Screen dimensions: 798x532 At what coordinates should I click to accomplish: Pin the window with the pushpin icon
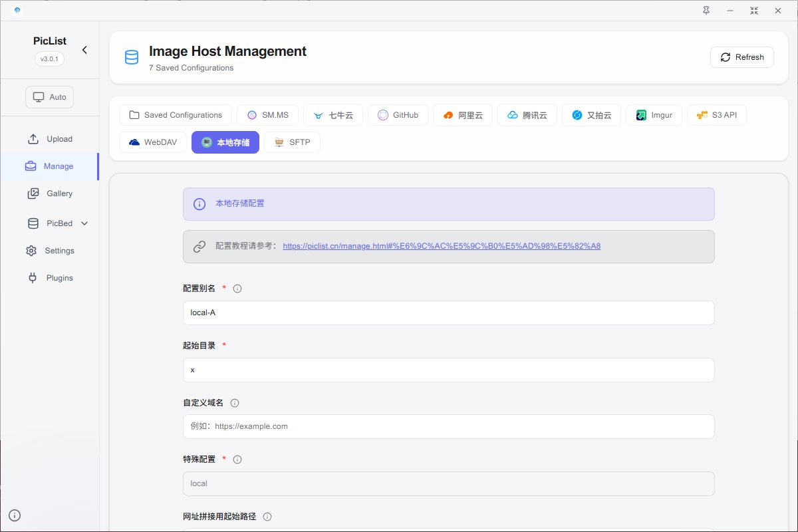706,11
